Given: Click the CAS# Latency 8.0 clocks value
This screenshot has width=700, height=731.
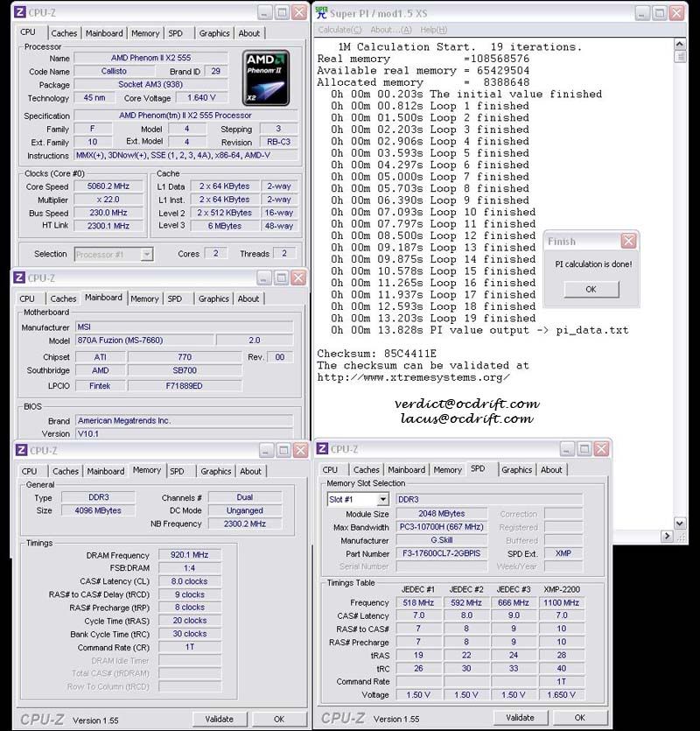Looking at the screenshot, I should [189, 581].
